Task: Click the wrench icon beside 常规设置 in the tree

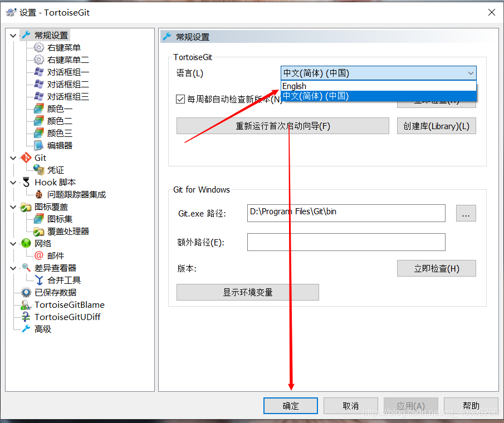Action: [x=26, y=35]
